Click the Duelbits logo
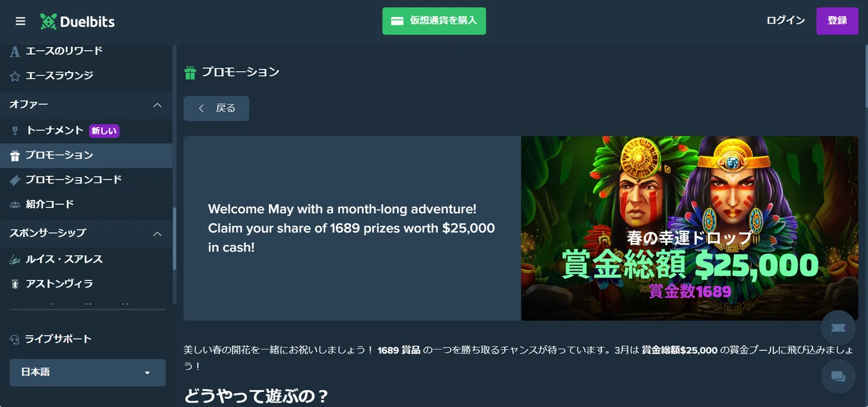 (x=77, y=21)
